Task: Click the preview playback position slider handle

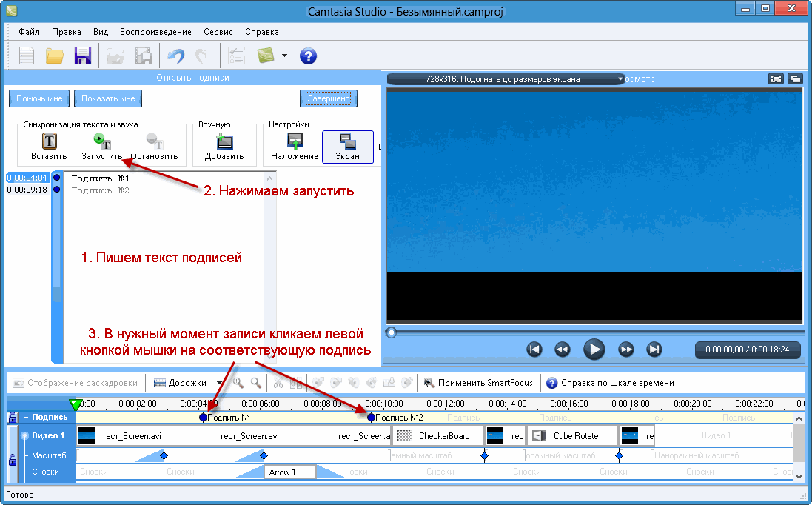Action: 391,332
